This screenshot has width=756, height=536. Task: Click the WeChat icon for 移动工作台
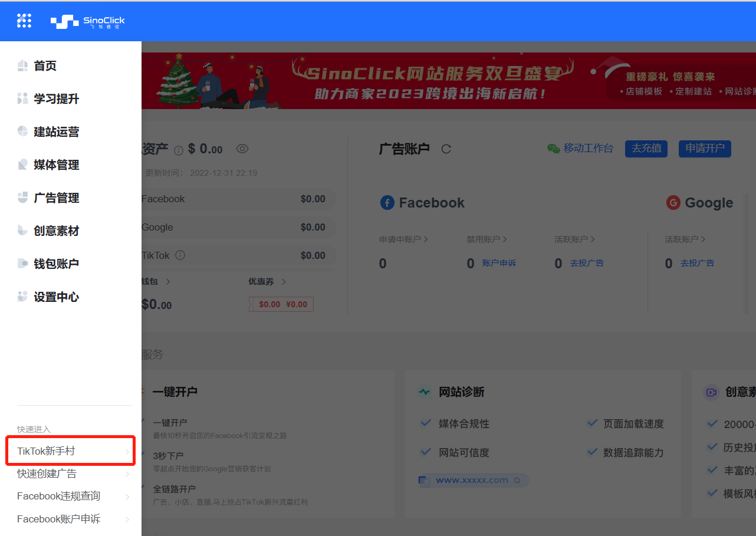553,149
